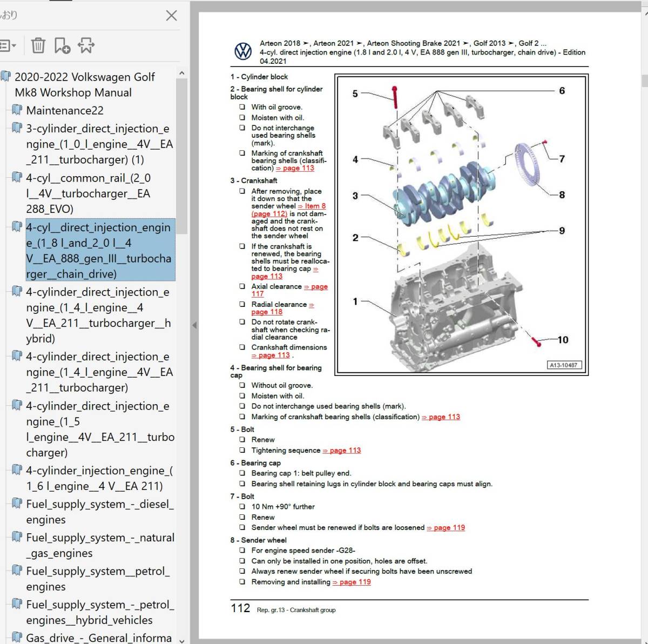648x644 pixels.
Task: Click the Volkswagen logo in the page header
Action: click(x=243, y=52)
